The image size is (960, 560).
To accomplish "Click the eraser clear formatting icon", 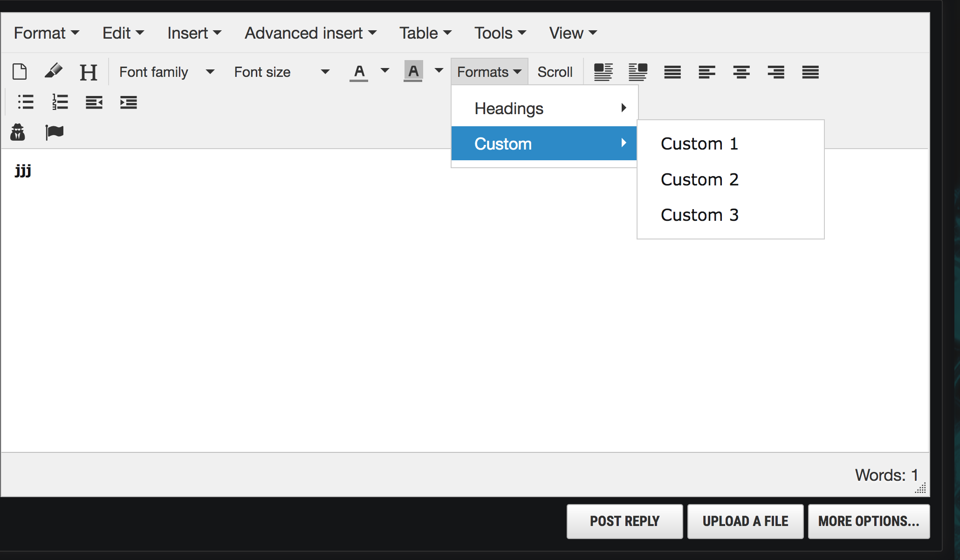I will point(54,71).
